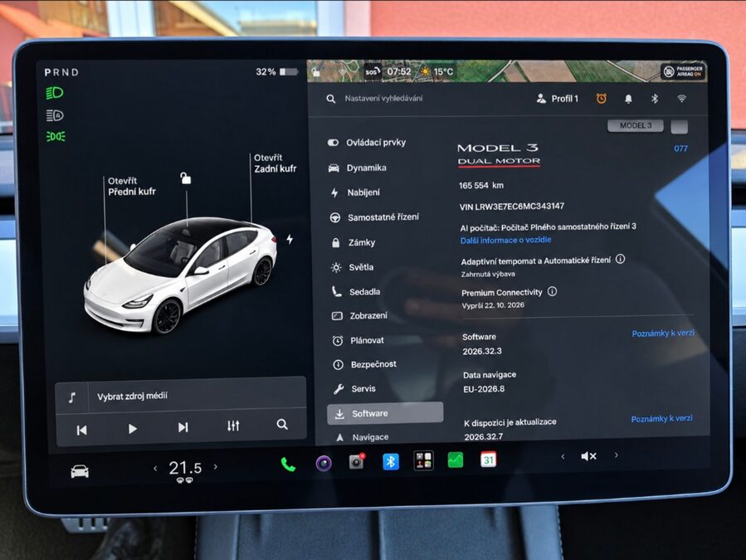Open Servis service menu
This screenshot has width=746, height=560.
(355, 389)
